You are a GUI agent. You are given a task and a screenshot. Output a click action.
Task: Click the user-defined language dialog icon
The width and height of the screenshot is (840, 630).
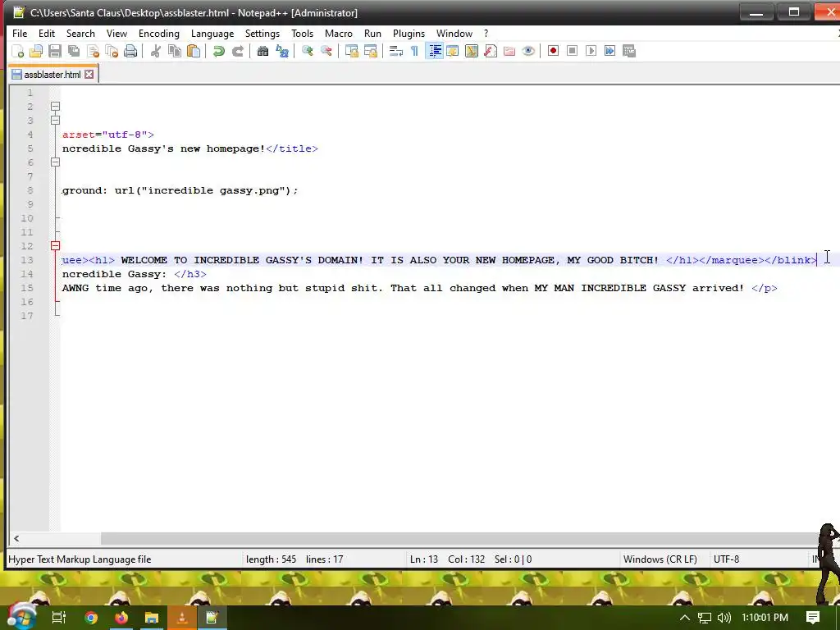tap(453, 51)
